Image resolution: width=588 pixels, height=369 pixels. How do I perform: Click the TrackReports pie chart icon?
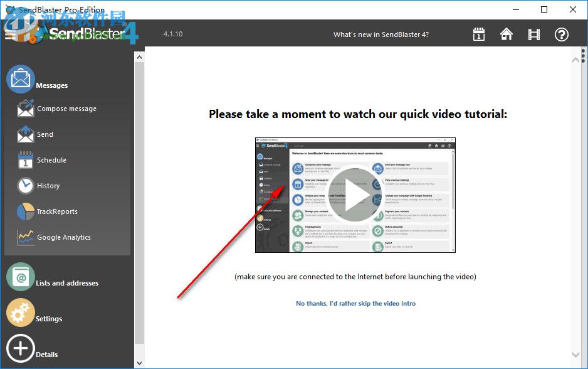pyautogui.click(x=26, y=211)
